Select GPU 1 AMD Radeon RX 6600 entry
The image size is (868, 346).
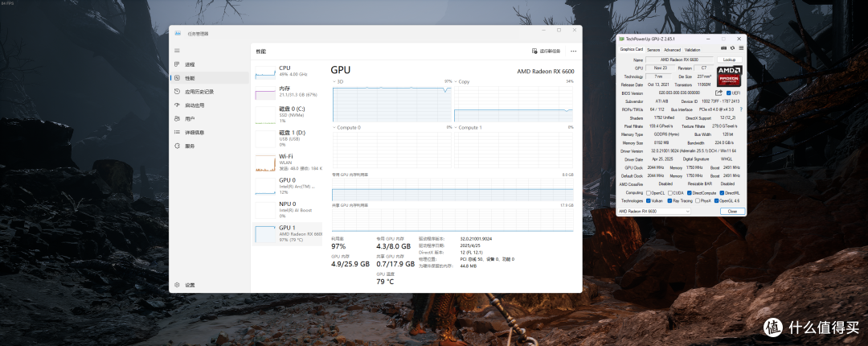[287, 234]
